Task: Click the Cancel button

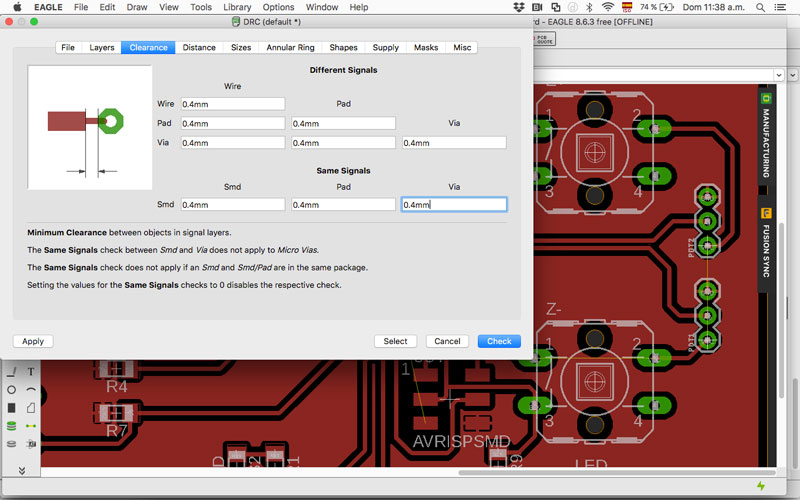Action: pos(447,341)
